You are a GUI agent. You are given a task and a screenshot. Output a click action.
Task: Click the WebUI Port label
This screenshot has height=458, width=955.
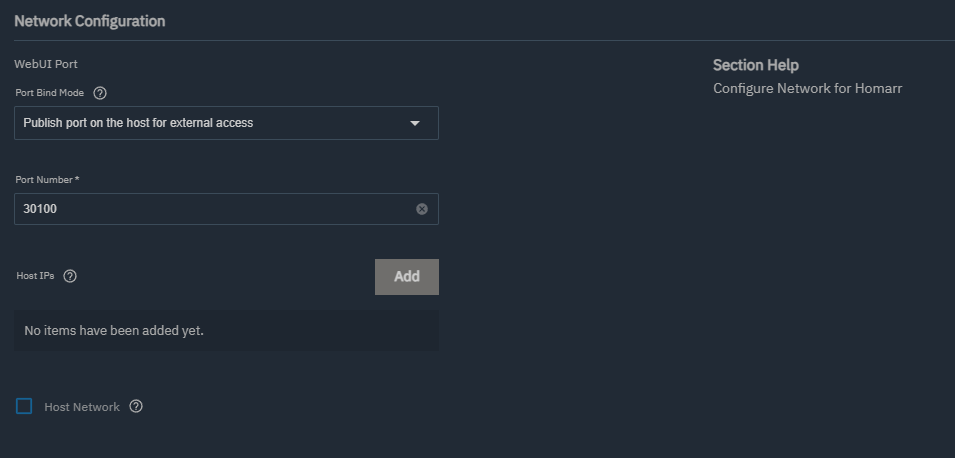(46, 64)
